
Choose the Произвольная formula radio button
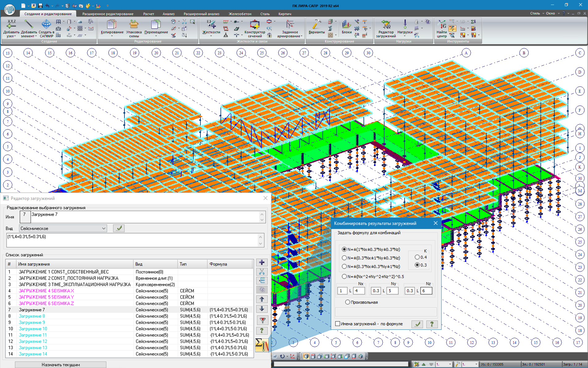[348, 302]
